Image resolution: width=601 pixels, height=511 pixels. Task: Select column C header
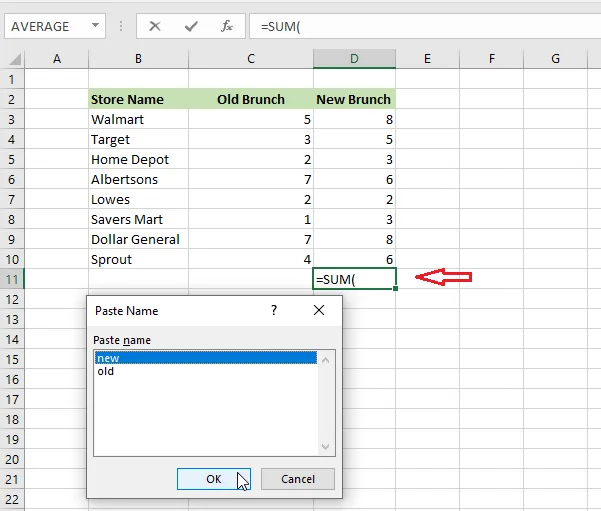click(x=251, y=59)
